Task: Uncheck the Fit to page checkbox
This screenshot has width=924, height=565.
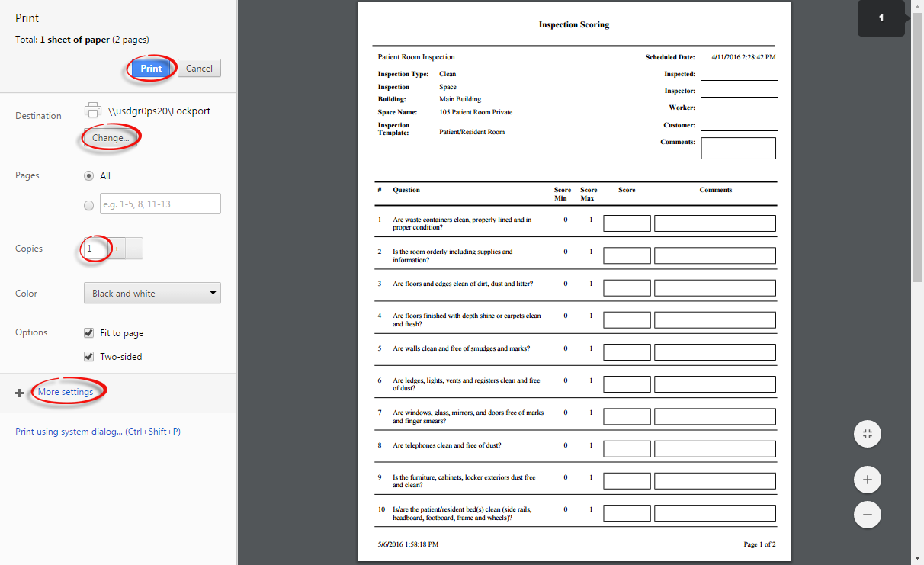Action: click(89, 333)
